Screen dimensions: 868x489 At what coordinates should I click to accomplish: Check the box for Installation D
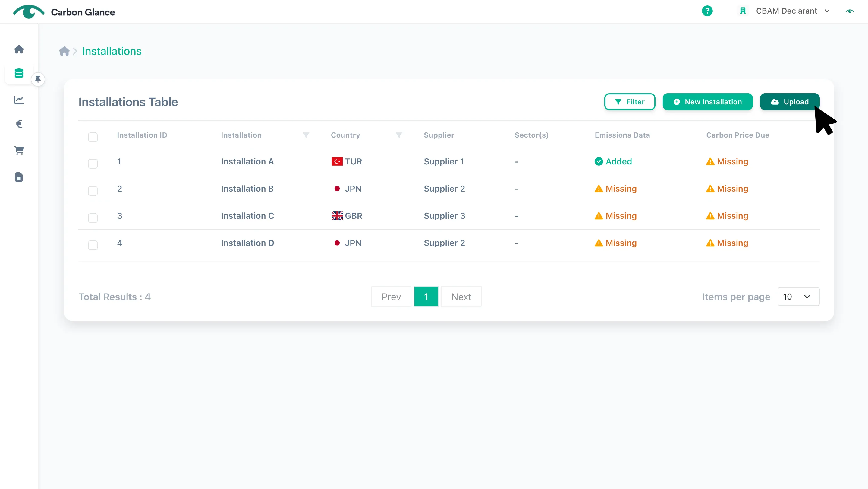point(93,245)
